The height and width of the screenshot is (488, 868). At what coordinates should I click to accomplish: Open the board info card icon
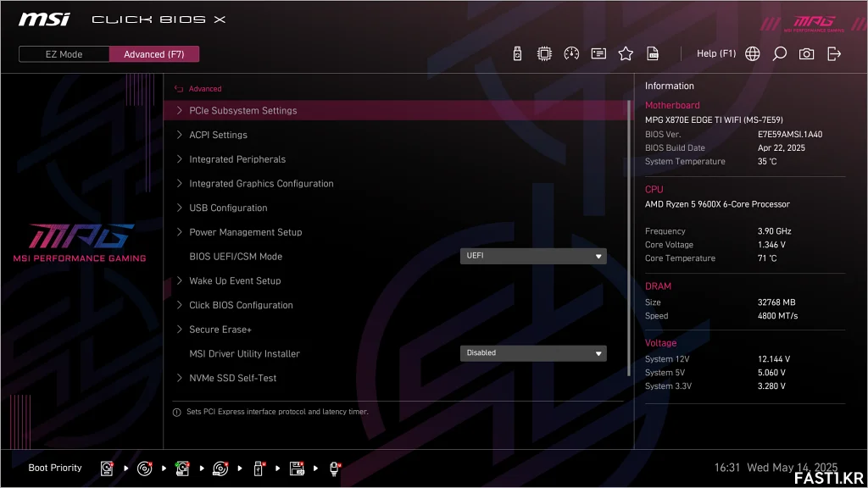point(598,53)
